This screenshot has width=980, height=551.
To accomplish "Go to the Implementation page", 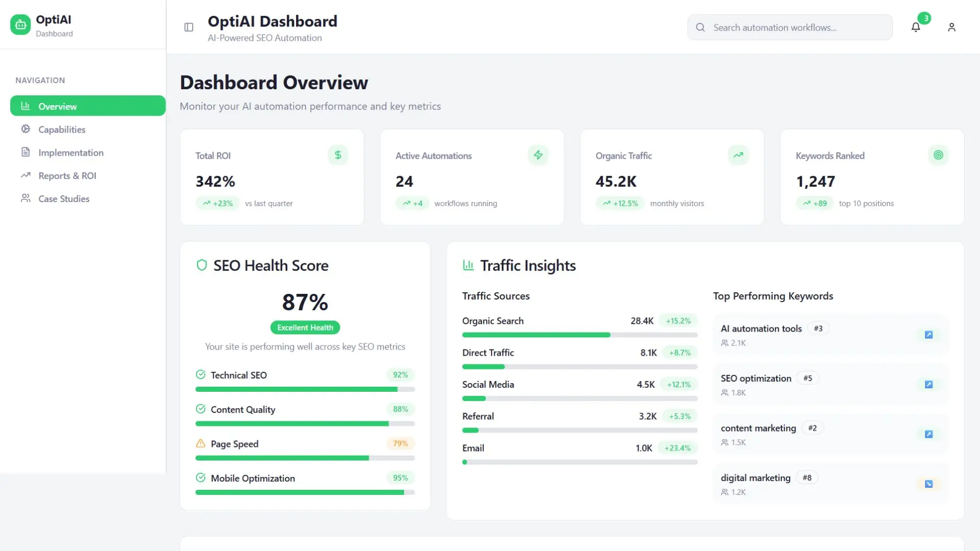I will [88, 152].
